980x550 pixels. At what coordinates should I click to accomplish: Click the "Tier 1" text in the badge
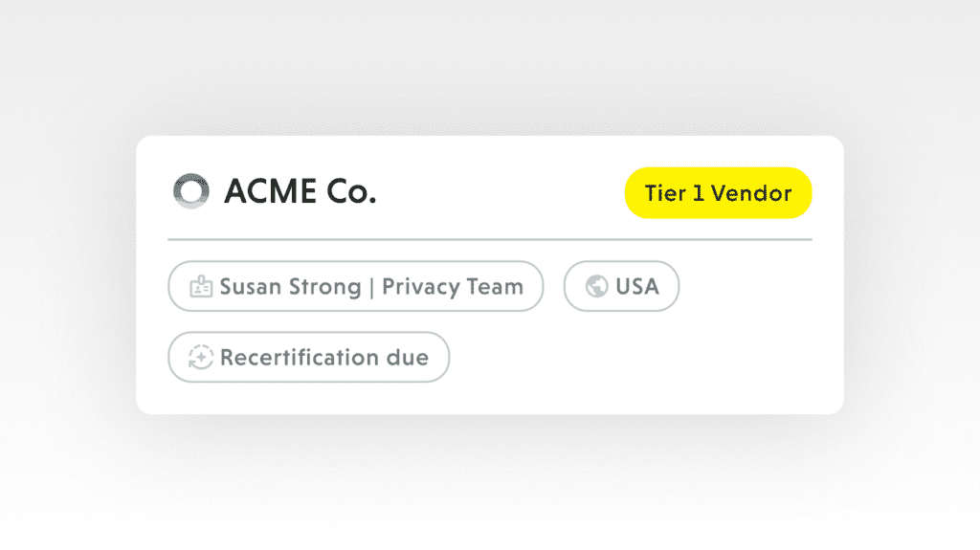tap(675, 193)
